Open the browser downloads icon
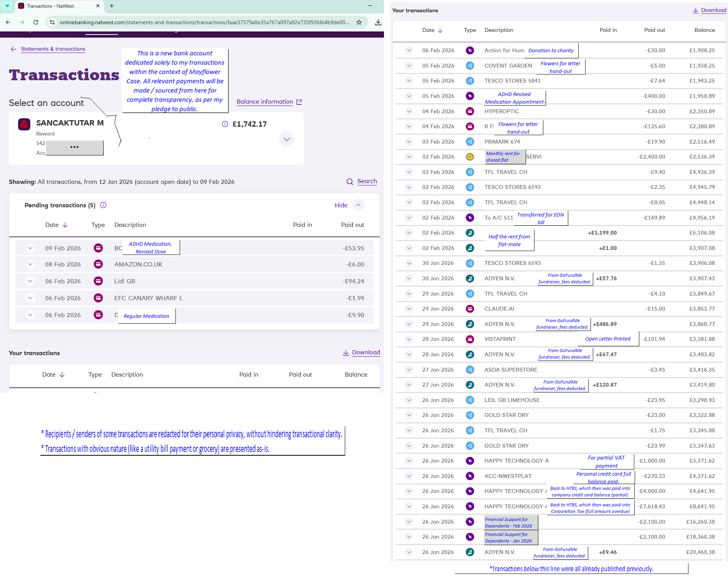This screenshot has height=577, width=728. [x=378, y=22]
